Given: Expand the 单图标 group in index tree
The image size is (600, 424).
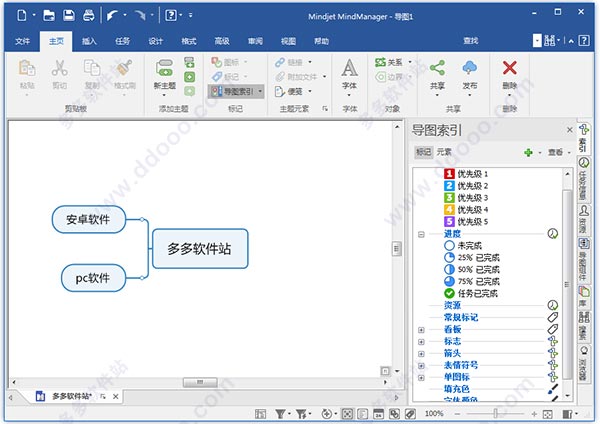Looking at the screenshot, I should click(x=421, y=377).
